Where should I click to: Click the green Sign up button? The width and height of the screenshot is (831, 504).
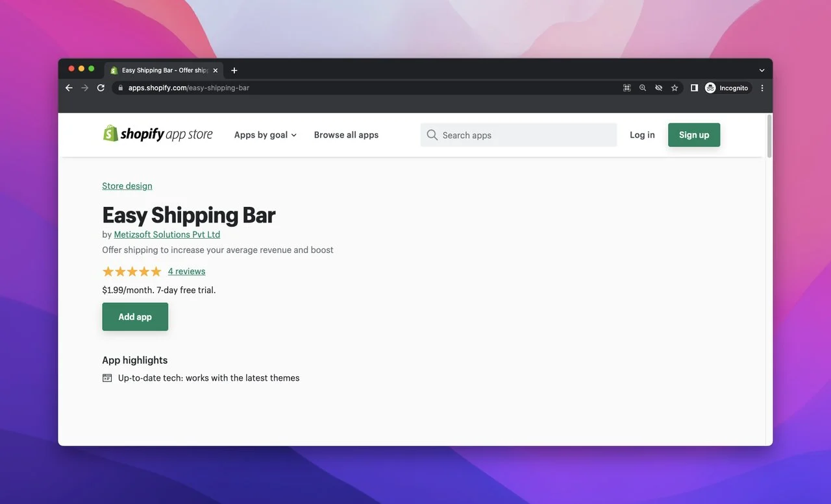(694, 135)
